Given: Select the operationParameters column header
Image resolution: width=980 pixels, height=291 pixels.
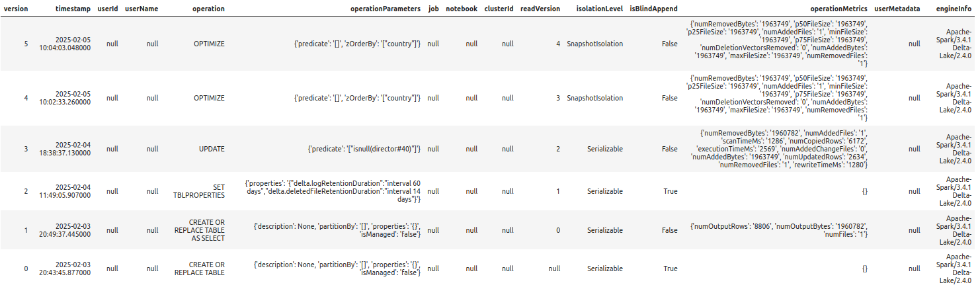Looking at the screenshot, I should [x=386, y=9].
